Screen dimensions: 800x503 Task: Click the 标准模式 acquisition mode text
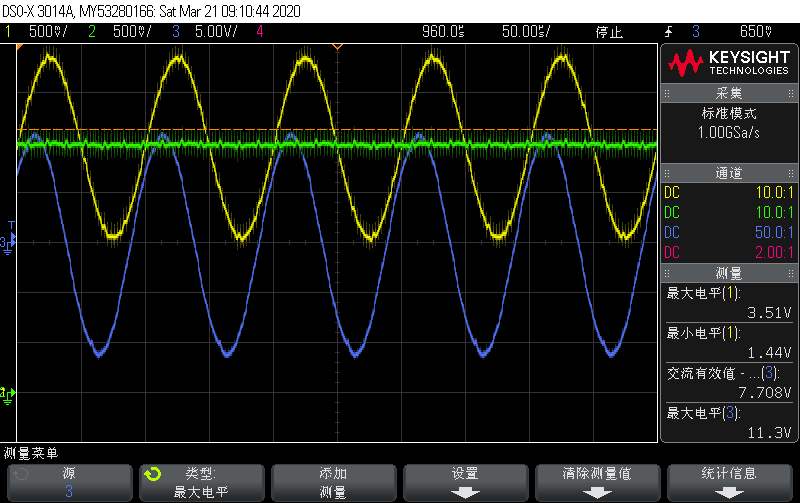point(729,113)
